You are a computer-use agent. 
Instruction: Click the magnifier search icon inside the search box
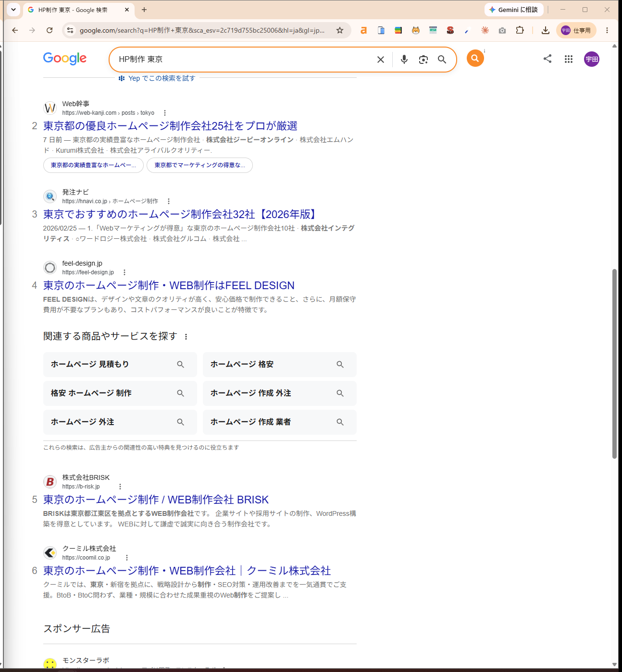pyautogui.click(x=442, y=60)
